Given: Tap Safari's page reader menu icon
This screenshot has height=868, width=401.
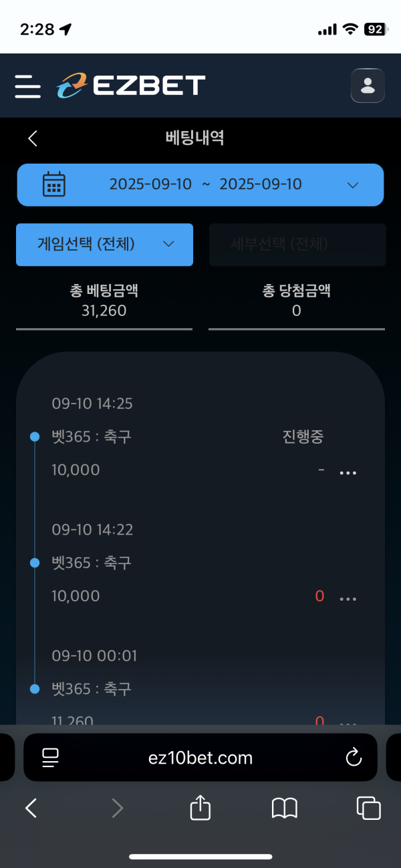Looking at the screenshot, I should pyautogui.click(x=51, y=757).
